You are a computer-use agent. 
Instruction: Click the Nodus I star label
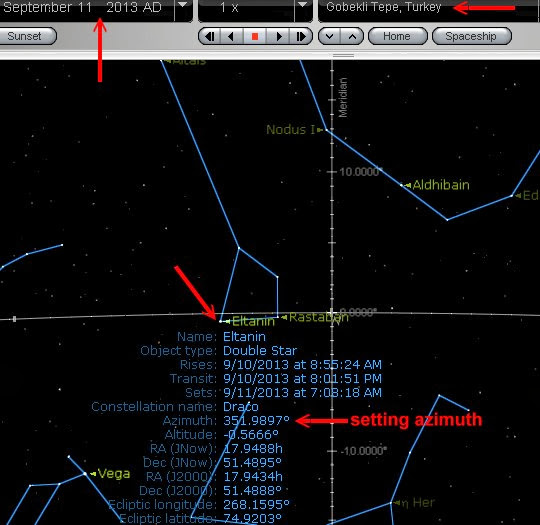tap(290, 130)
